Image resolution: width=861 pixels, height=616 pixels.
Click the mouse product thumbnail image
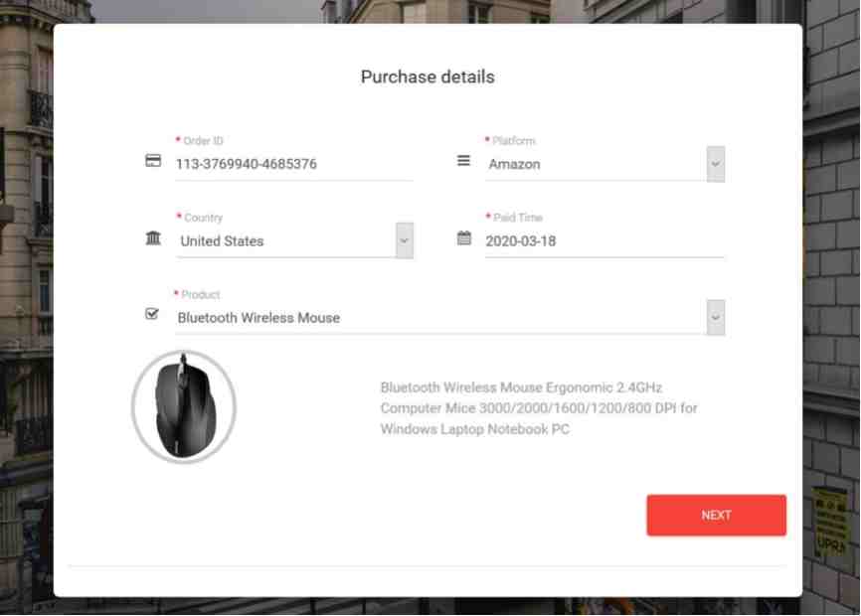tap(184, 406)
